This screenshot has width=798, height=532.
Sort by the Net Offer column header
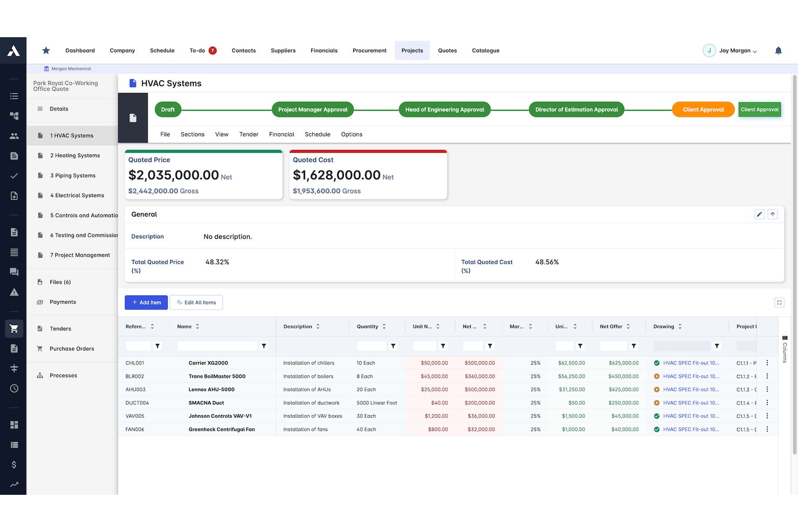tap(615, 327)
